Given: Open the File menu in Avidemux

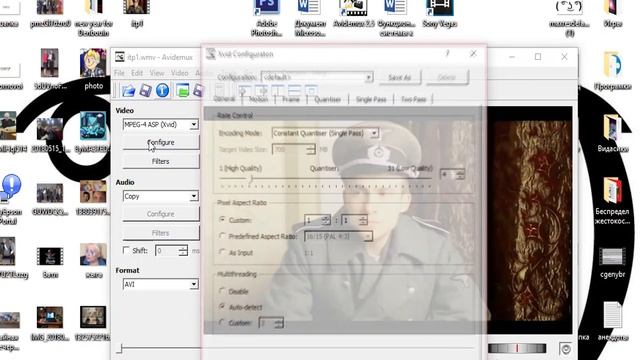Looking at the screenshot, I should [x=119, y=73].
